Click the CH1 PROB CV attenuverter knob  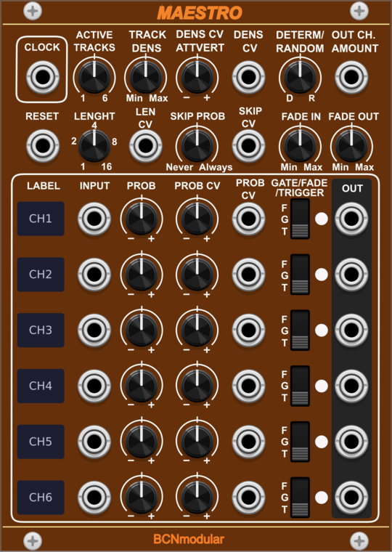(197, 219)
